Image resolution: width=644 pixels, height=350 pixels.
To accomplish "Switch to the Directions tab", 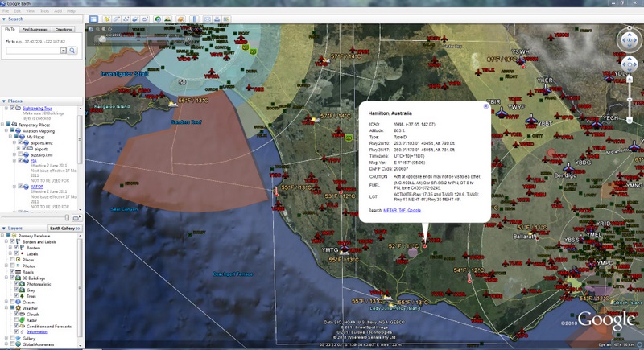I will click(64, 30).
